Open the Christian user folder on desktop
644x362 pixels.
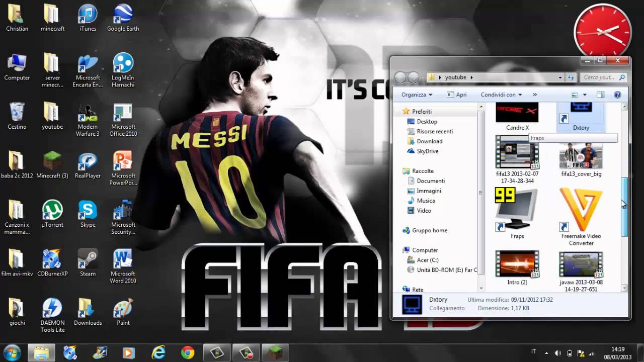[17, 18]
